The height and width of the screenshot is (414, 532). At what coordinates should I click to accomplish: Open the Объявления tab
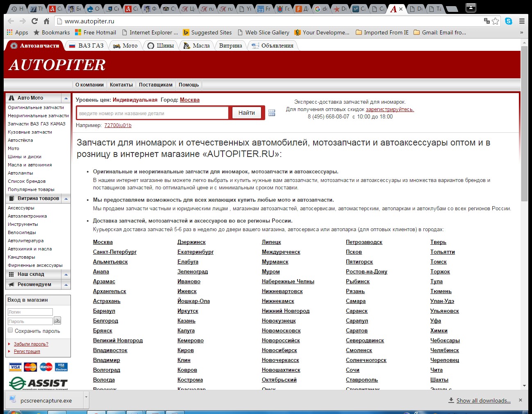point(273,45)
